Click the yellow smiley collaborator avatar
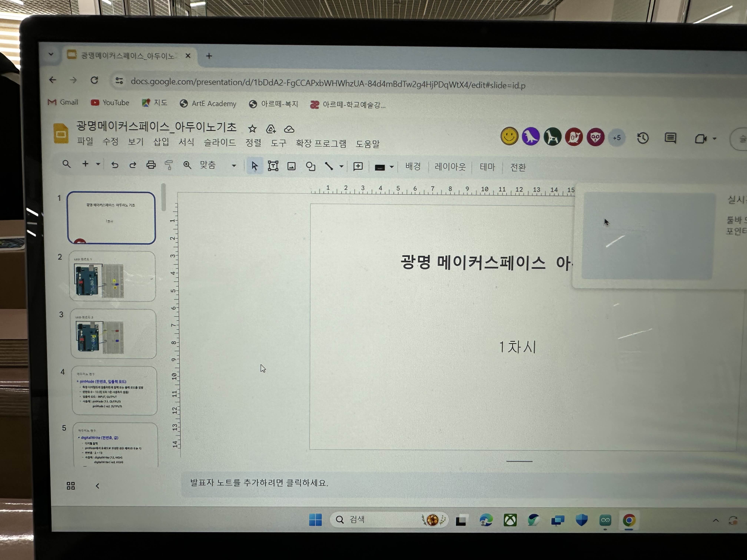The width and height of the screenshot is (747, 560). pyautogui.click(x=509, y=136)
